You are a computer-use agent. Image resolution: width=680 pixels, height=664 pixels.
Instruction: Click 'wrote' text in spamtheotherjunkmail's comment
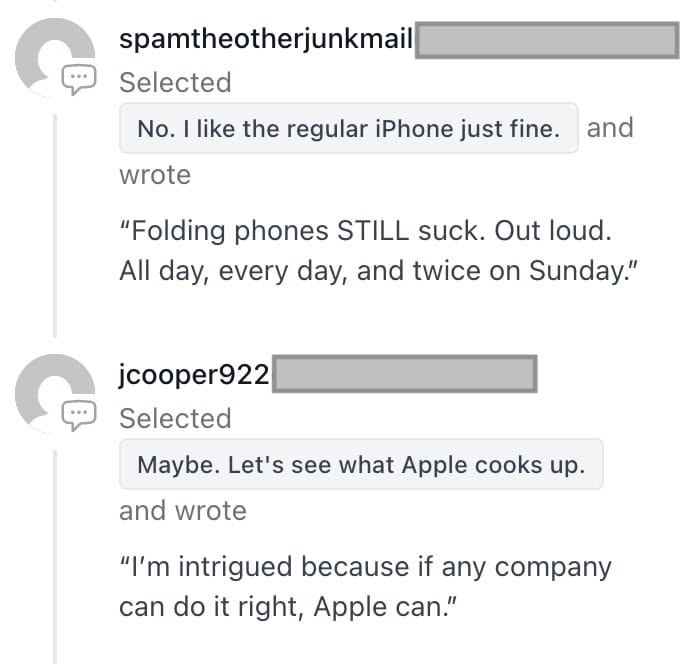tap(155, 175)
